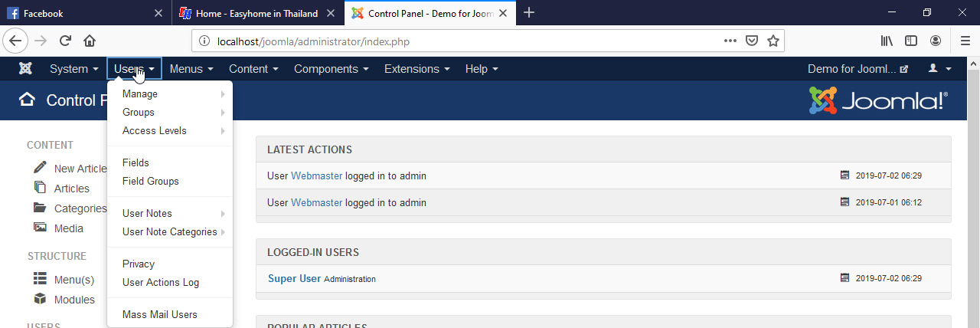Click the Joomla! brand logo
The width and height of the screenshot is (980, 328).
878,101
